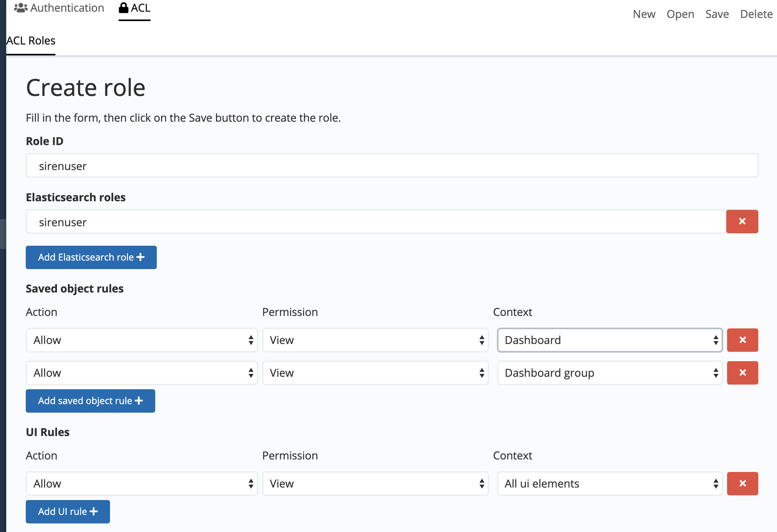The image size is (777, 532).
Task: Delete the Dashboard saved object rule
Action: pos(742,340)
